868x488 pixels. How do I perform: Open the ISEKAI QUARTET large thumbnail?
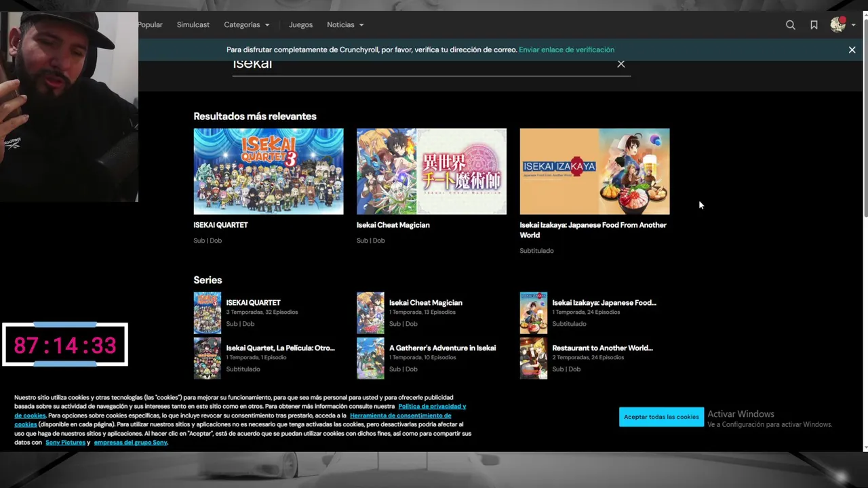click(269, 171)
